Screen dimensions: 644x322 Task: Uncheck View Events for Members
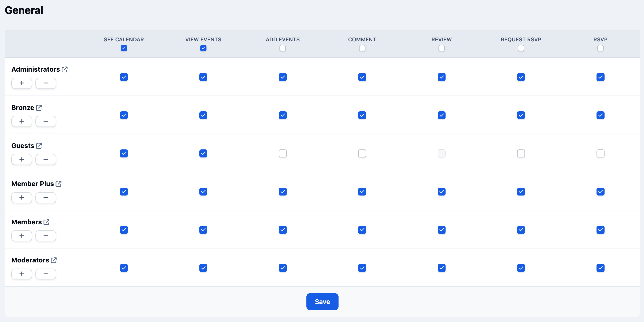[203, 230]
